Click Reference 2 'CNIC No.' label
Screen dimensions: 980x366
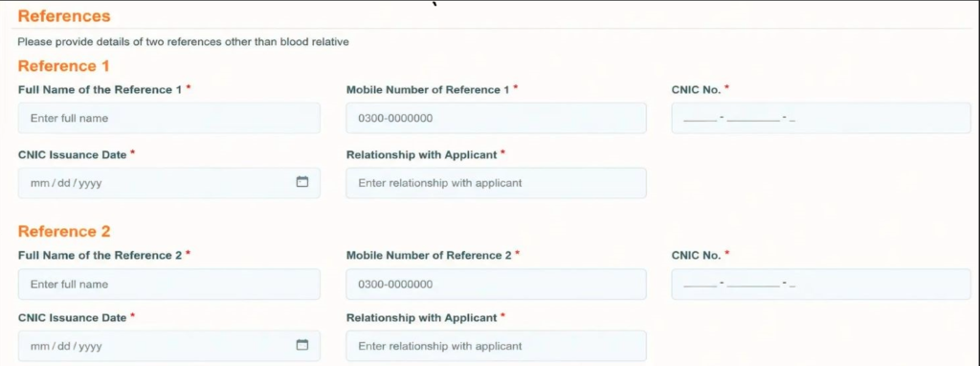click(x=697, y=255)
